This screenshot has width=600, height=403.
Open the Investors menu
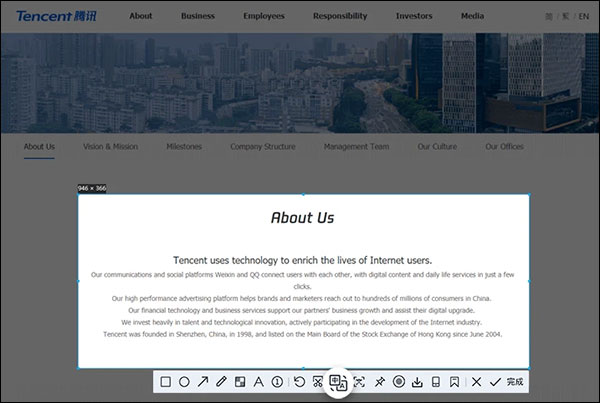414,16
